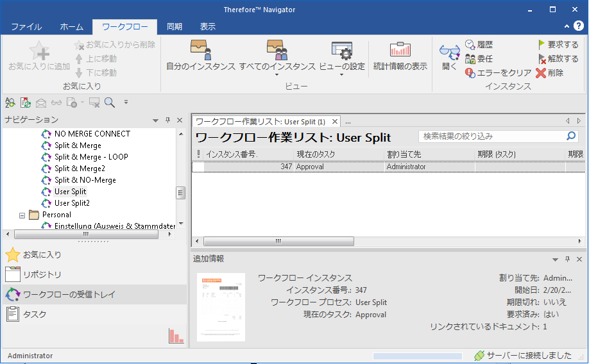The height and width of the screenshot is (364, 589).
Task: Click お気に入りから削除 in the ribbon
Action: click(115, 45)
